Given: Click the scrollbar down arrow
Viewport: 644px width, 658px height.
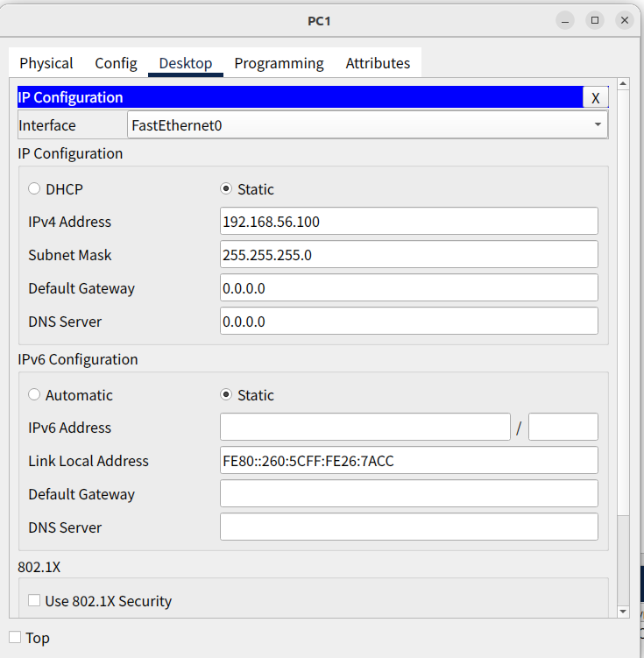Looking at the screenshot, I should (x=623, y=612).
